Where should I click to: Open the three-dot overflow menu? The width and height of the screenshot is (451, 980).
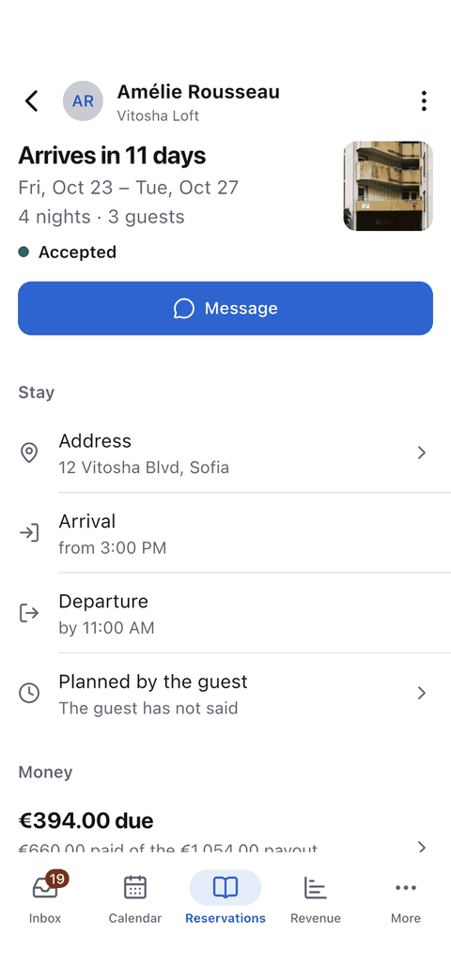424,100
